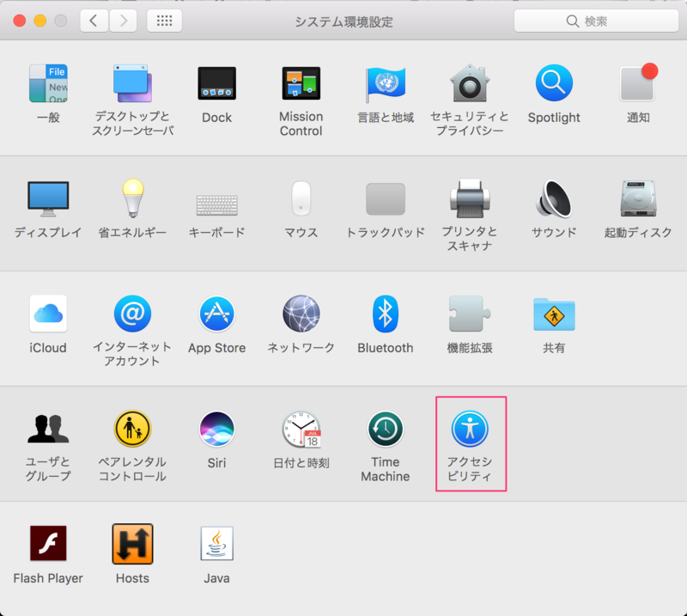Go back with the left arrow button
687x616 pixels.
point(94,20)
